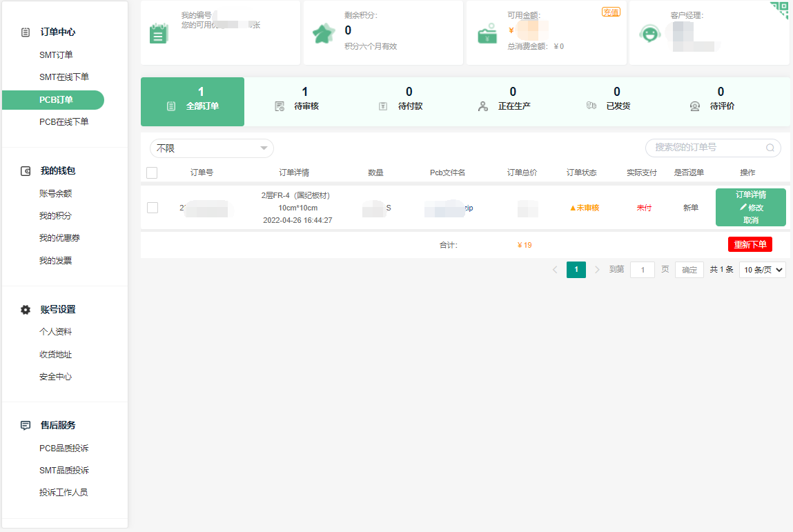Click 修改 to edit the order
Viewport: 793px width, 532px height.
[x=751, y=208]
